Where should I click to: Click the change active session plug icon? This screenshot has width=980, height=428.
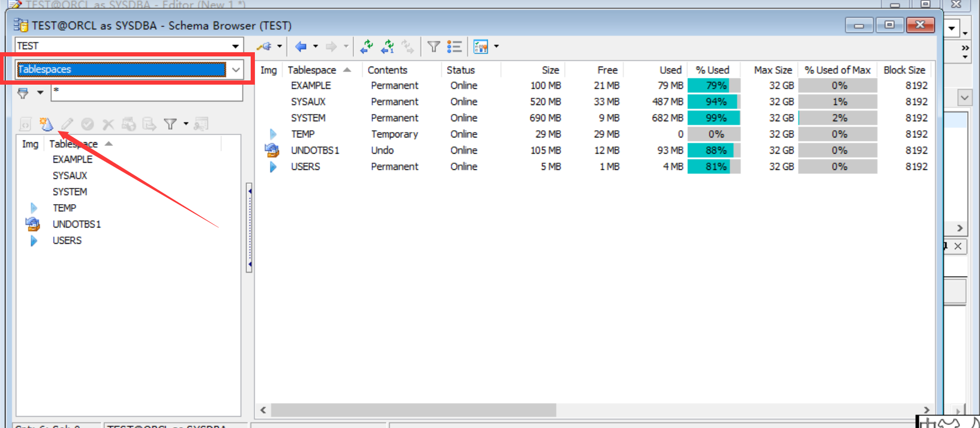pyautogui.click(x=264, y=46)
